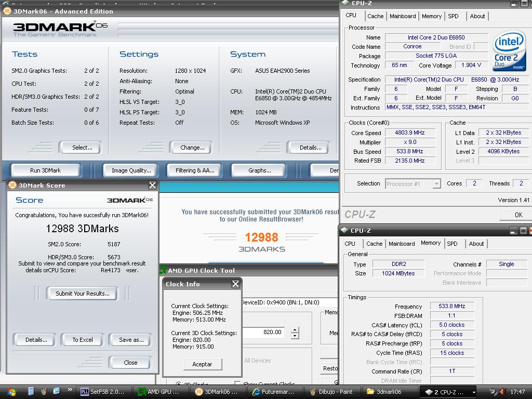Open the Graphs... button
Image resolution: width=532 pixels, height=399 pixels.
258,170
